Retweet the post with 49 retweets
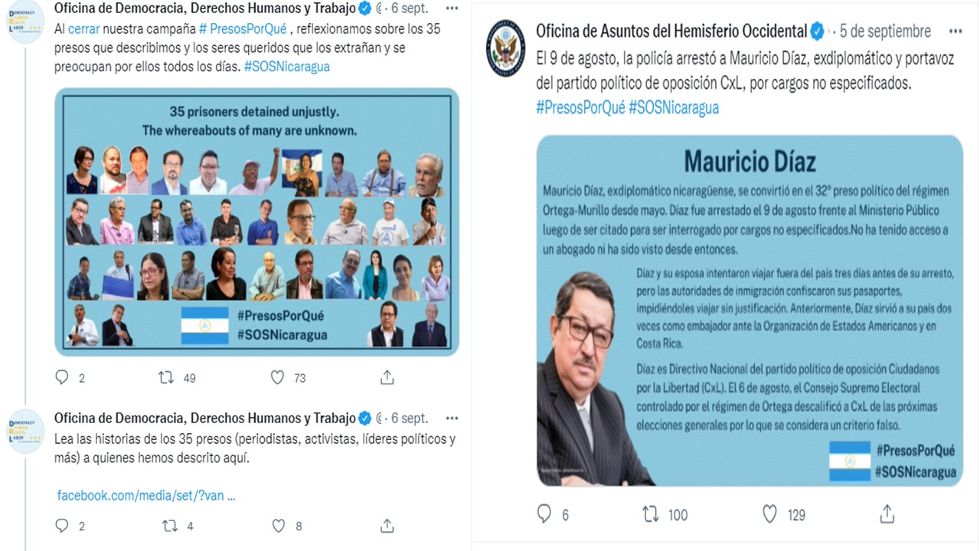The image size is (980, 551). [x=166, y=377]
